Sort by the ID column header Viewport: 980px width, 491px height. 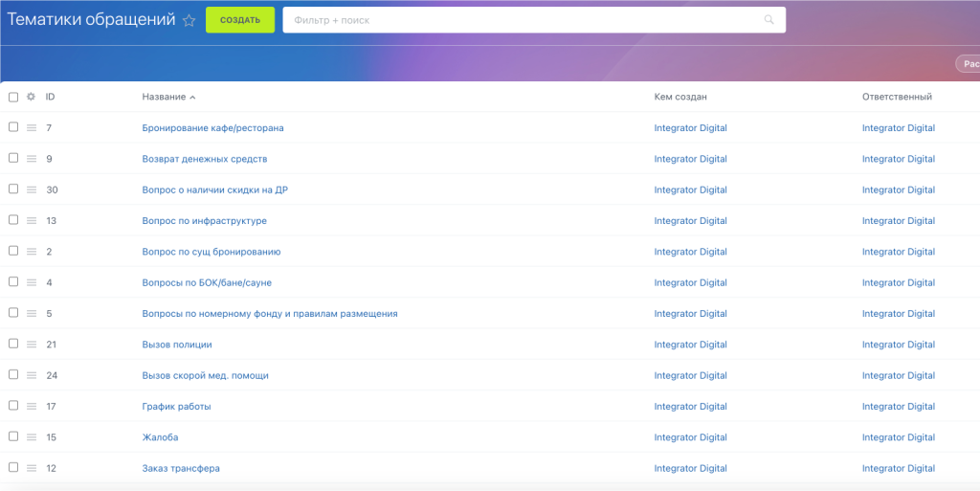50,97
